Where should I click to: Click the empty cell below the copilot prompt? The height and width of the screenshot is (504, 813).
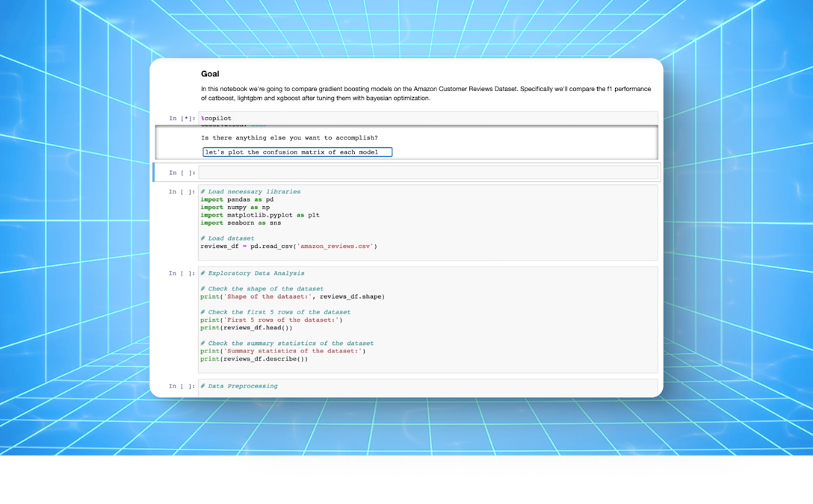point(426,172)
